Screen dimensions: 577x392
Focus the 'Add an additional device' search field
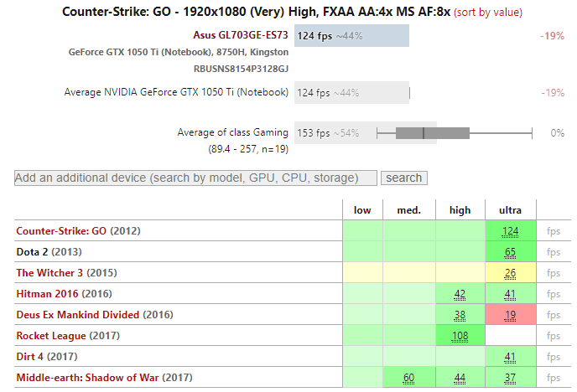[195, 178]
